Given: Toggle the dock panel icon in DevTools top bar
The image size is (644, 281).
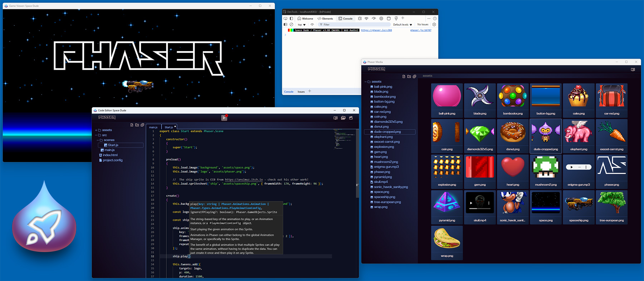Looking at the screenshot, I should (291, 19).
